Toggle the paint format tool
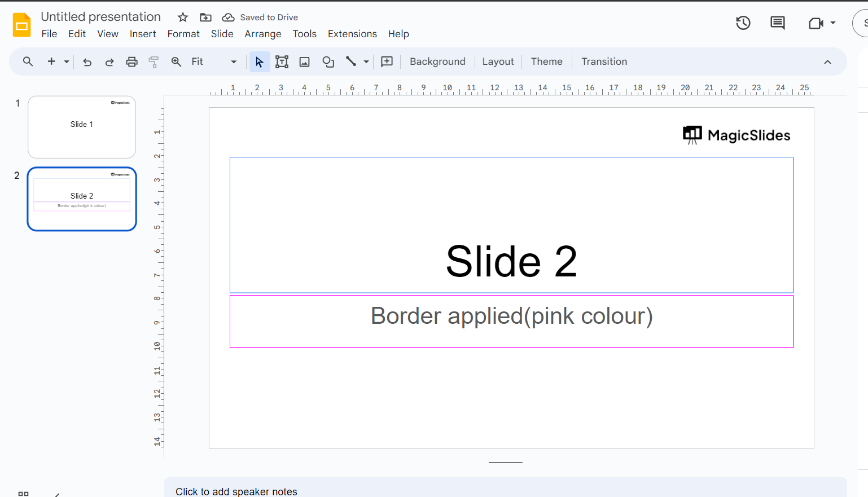This screenshot has width=868, height=497. click(154, 62)
